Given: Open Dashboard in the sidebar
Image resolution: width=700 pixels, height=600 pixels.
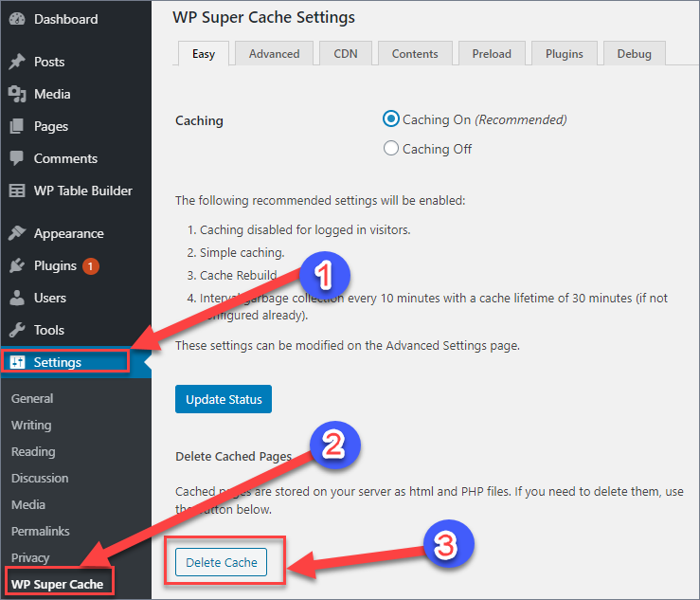Looking at the screenshot, I should click(x=66, y=19).
